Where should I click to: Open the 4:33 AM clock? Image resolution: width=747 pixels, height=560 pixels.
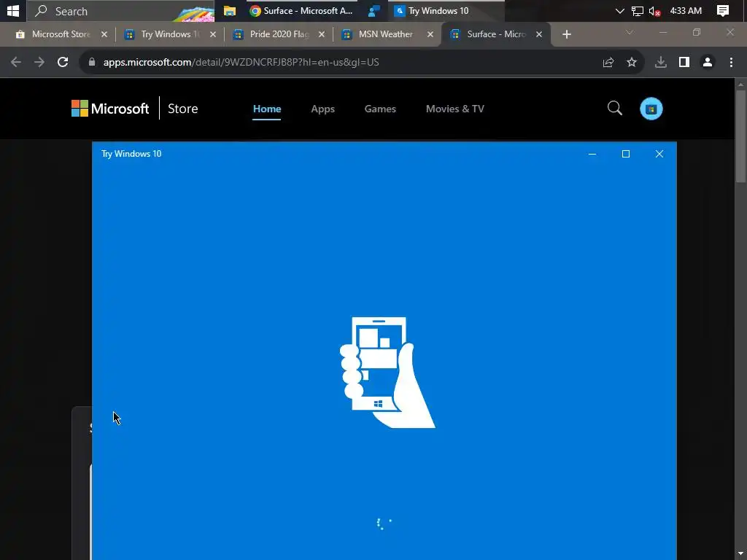pyautogui.click(x=686, y=10)
